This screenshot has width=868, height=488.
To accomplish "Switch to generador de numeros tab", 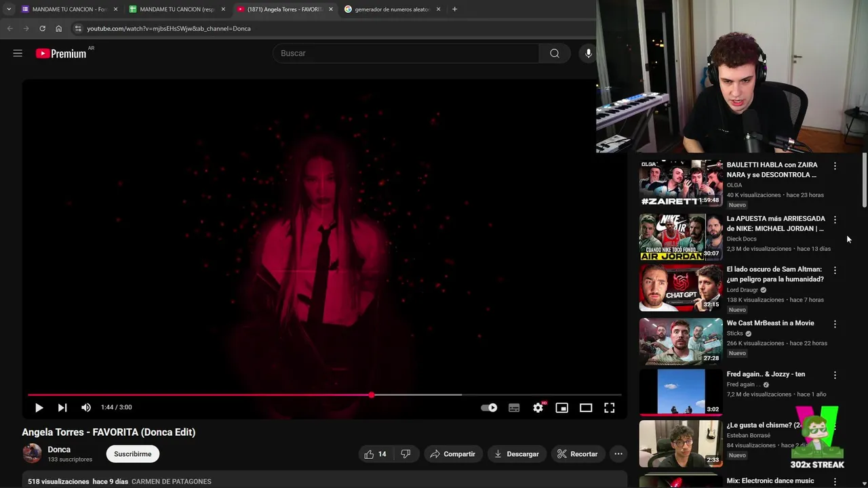I will (393, 9).
